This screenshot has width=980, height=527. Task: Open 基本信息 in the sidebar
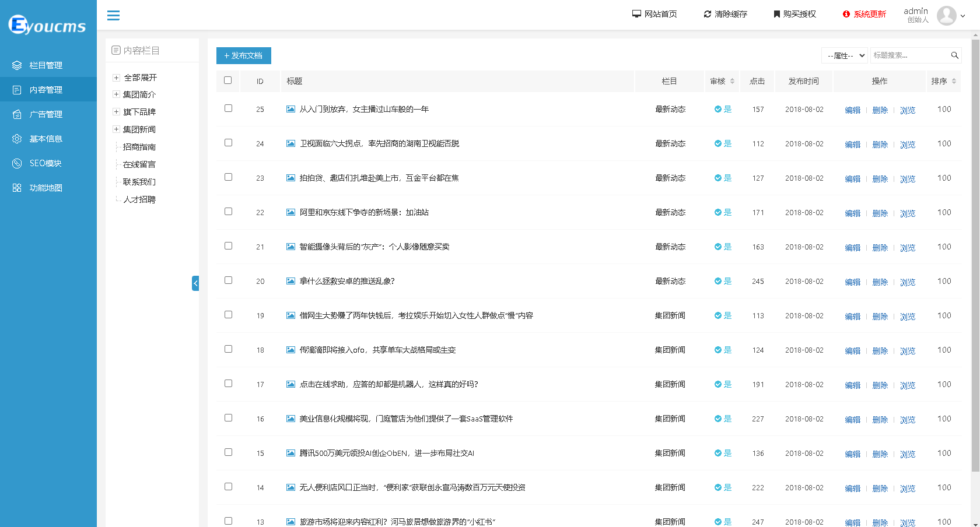[48, 139]
